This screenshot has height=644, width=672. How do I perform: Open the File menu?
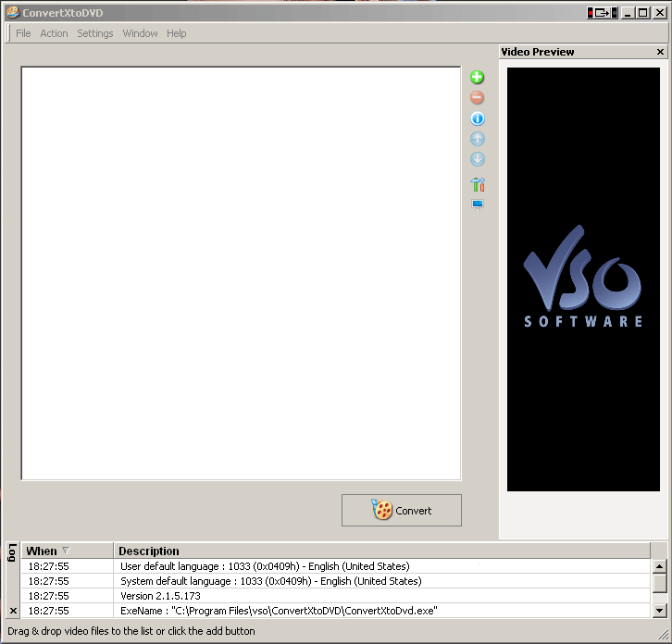[23, 33]
